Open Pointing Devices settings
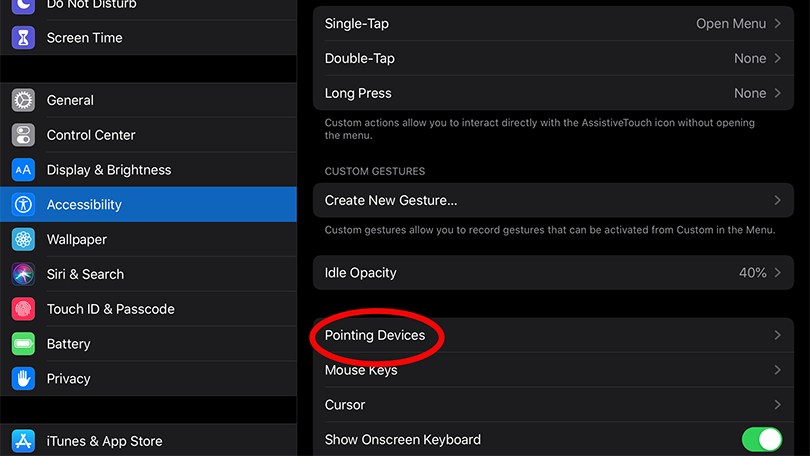810x456 pixels. click(x=553, y=335)
